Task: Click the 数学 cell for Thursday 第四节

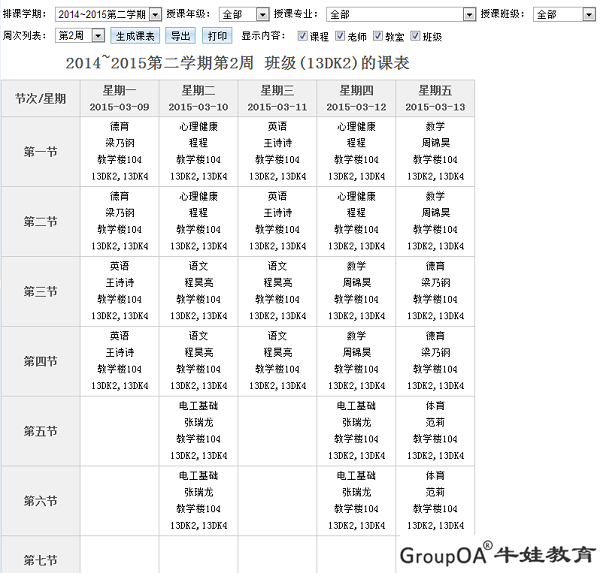Action: click(x=356, y=361)
